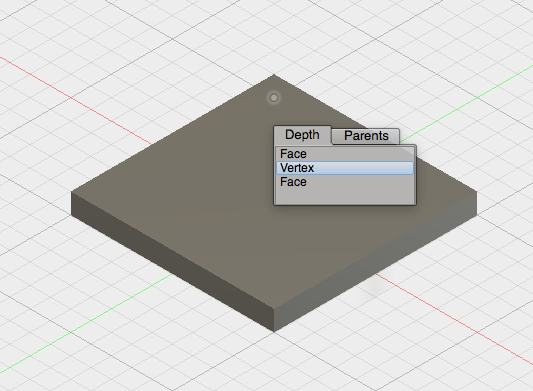Choose the highlighted Vertex entry

[x=345, y=168]
